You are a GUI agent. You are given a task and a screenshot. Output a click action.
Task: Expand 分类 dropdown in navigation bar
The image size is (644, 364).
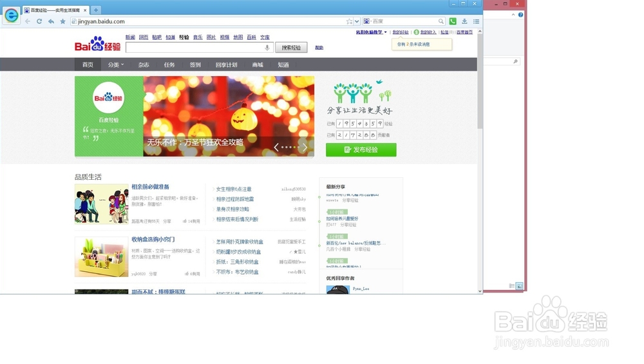click(116, 64)
